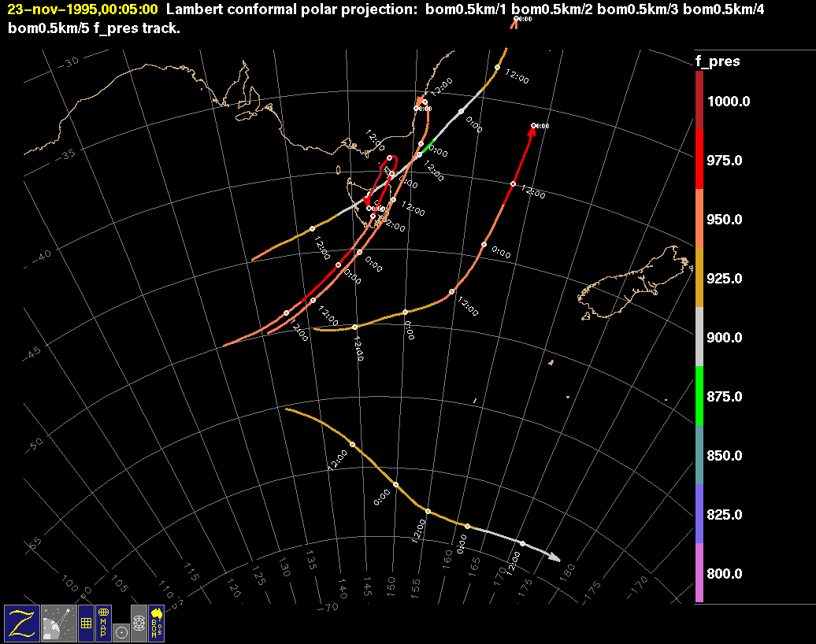This screenshot has height=644, width=816.
Task: Click the yellow grid icon
Action: (x=85, y=623)
